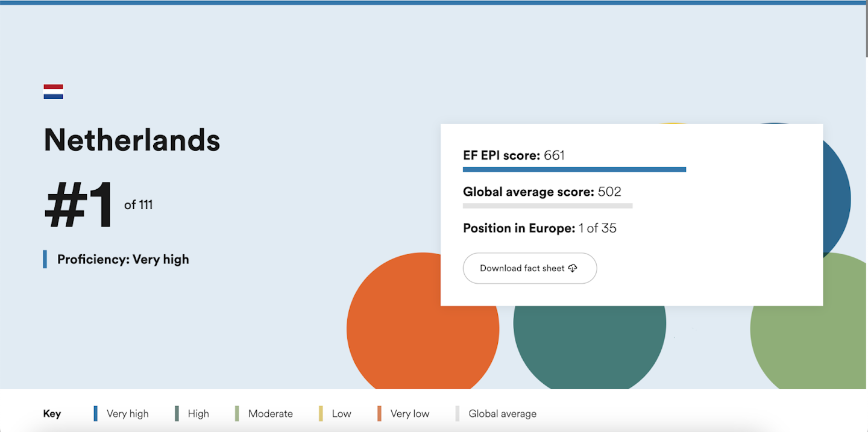Click the Position in Europe text
Viewport: 868px width, 432px height.
(539, 228)
